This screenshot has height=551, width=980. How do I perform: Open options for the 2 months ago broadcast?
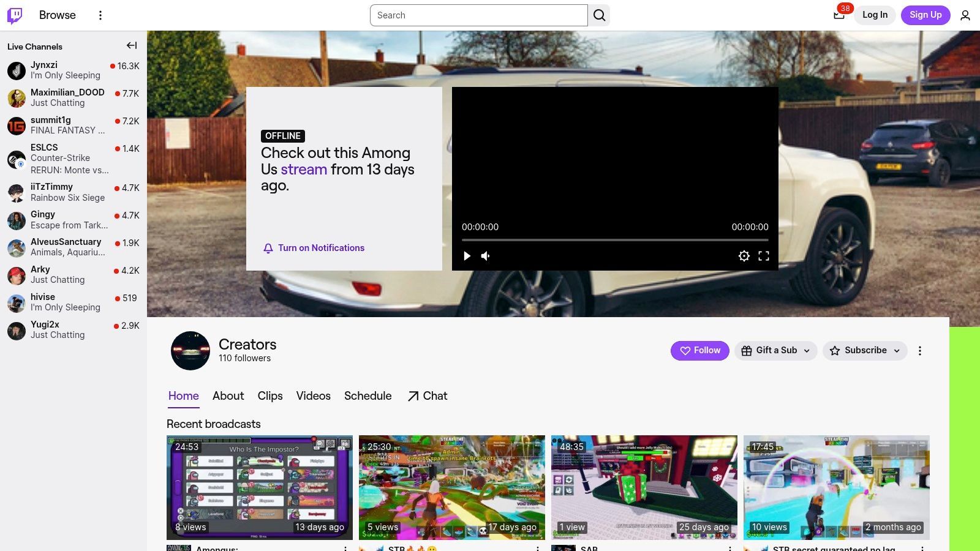click(922, 549)
